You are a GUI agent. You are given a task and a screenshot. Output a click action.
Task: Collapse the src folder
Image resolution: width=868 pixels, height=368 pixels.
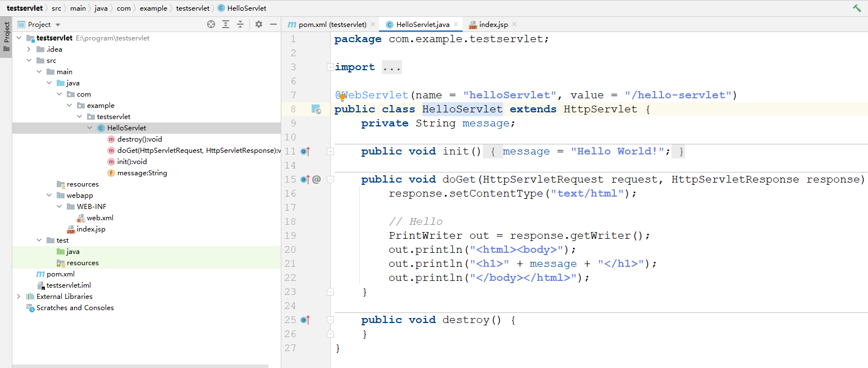pos(29,61)
